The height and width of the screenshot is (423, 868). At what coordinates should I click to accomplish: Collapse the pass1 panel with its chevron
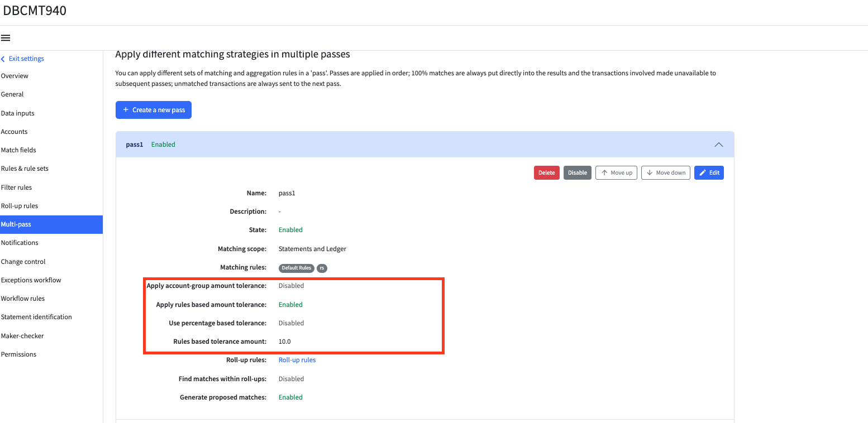pyautogui.click(x=718, y=144)
